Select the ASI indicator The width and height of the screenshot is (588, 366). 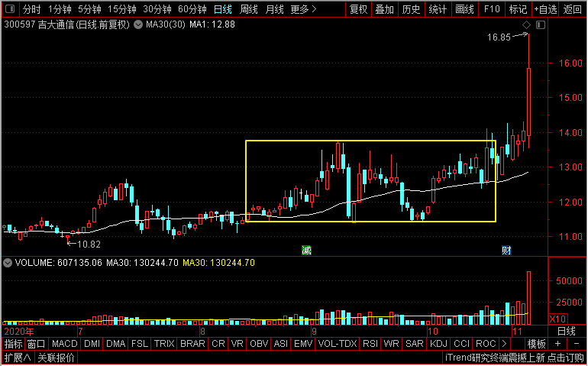281,344
